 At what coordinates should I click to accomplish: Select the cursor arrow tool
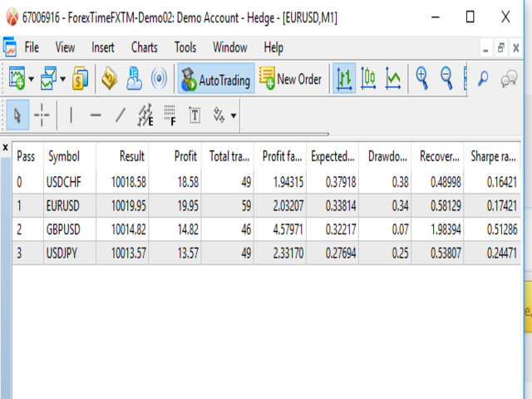17,116
